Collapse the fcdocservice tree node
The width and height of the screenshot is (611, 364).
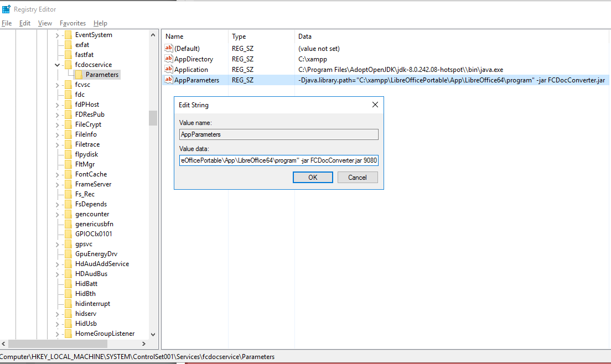pyautogui.click(x=57, y=65)
